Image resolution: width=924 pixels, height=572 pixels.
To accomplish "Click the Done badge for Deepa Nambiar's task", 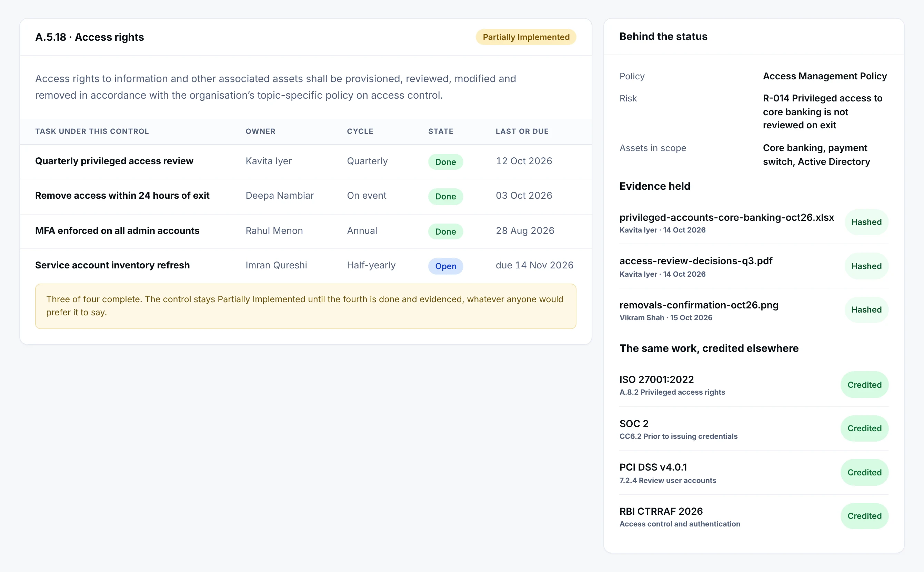I will pos(445,196).
